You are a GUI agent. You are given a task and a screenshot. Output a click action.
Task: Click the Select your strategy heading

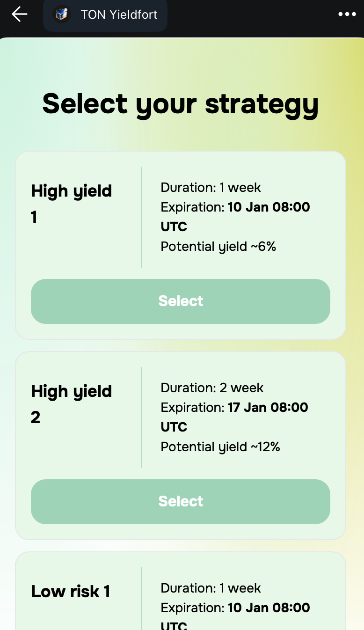pos(181,104)
